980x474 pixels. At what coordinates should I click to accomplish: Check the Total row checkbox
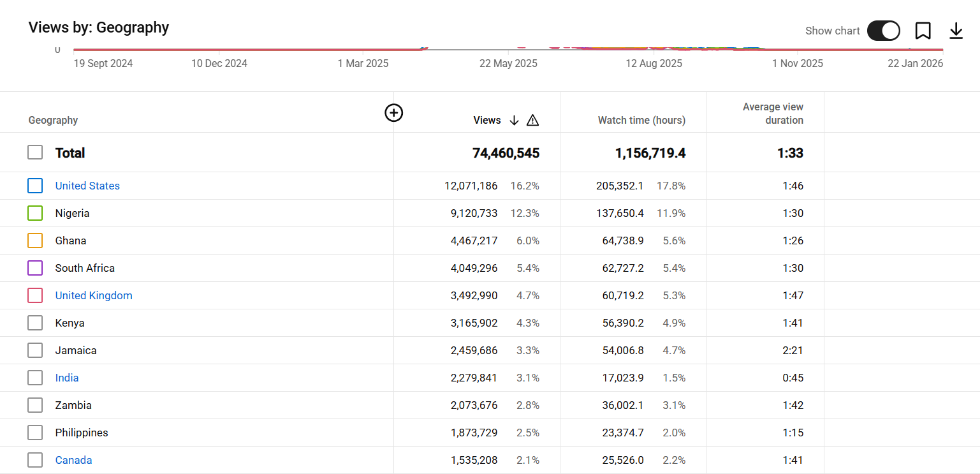pyautogui.click(x=35, y=152)
